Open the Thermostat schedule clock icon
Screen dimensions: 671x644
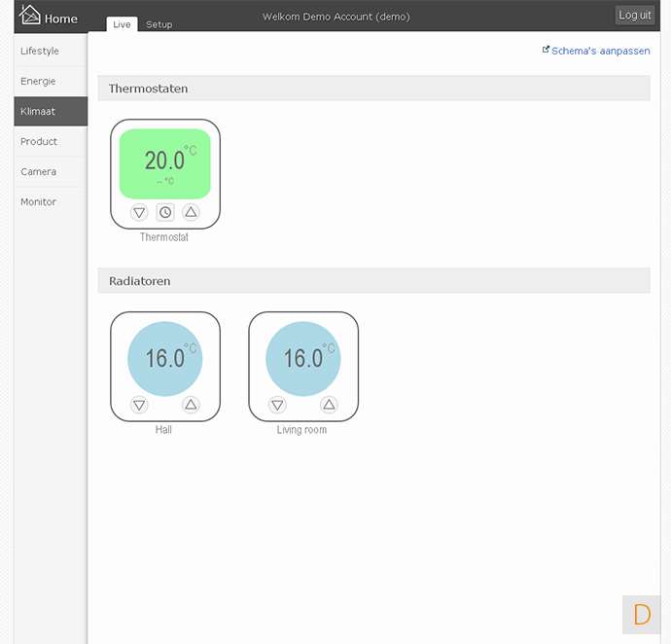(x=165, y=212)
